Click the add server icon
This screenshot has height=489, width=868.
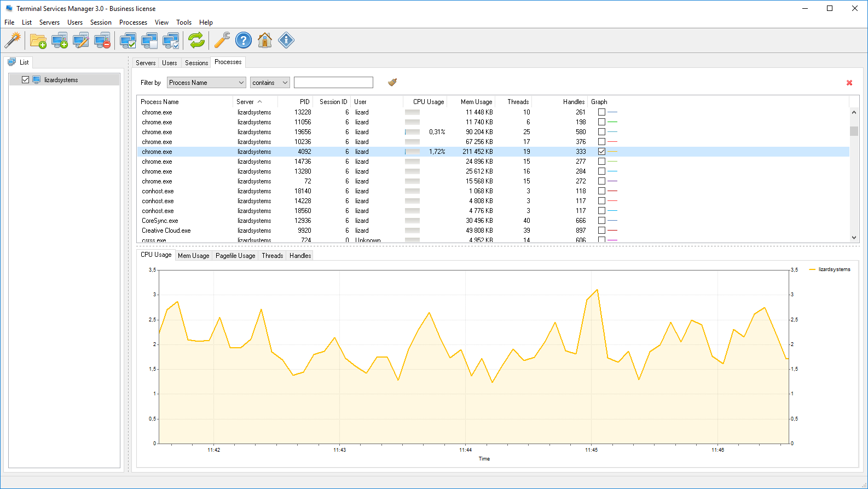click(59, 41)
